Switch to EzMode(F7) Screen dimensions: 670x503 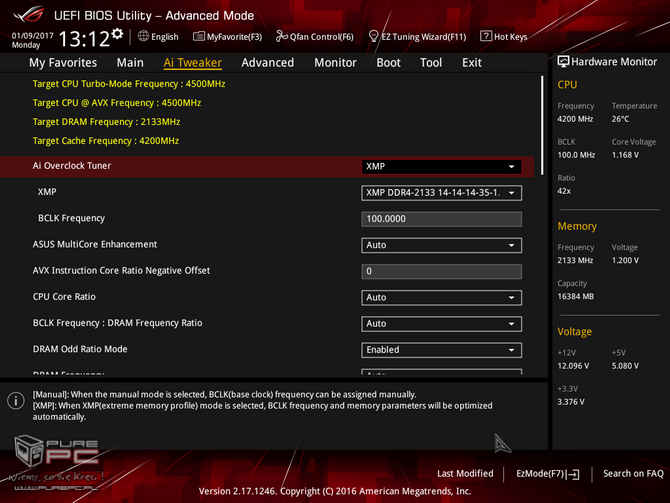[x=547, y=474]
